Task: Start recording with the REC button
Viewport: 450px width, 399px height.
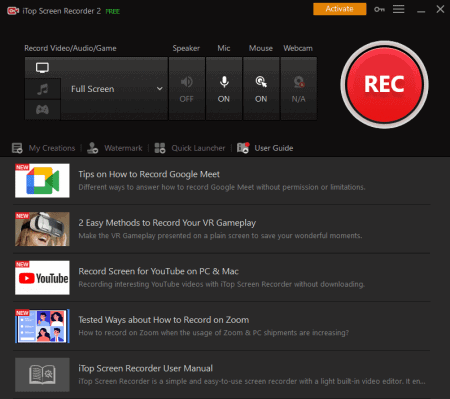Action: click(384, 84)
